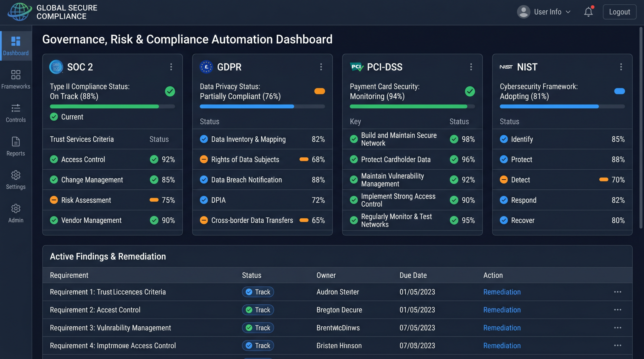Click the green check beside Vendor Management 90%
The image size is (644, 359).
point(154,220)
